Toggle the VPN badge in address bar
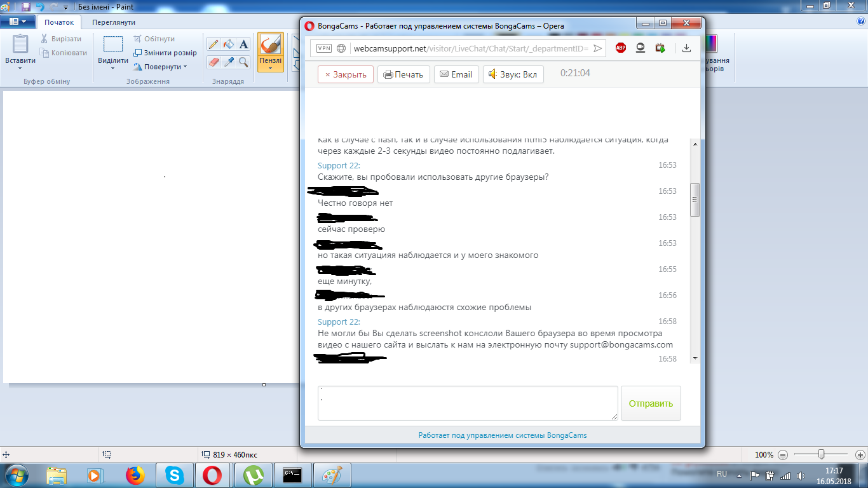Viewport: 868px width, 488px height. tap(324, 48)
